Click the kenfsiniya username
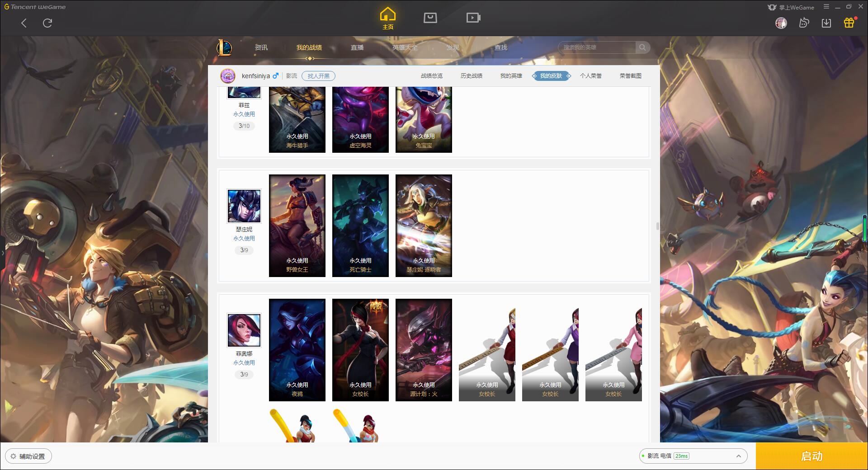 tap(256, 76)
